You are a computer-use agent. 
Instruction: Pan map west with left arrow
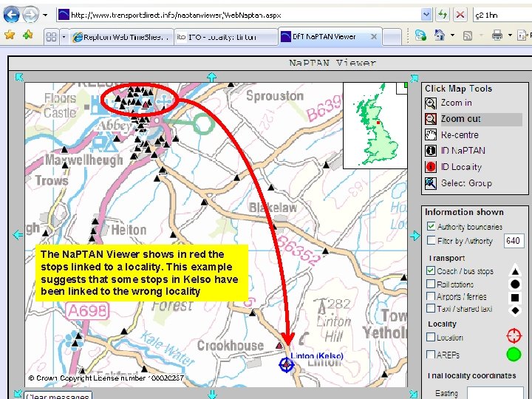[18, 234]
